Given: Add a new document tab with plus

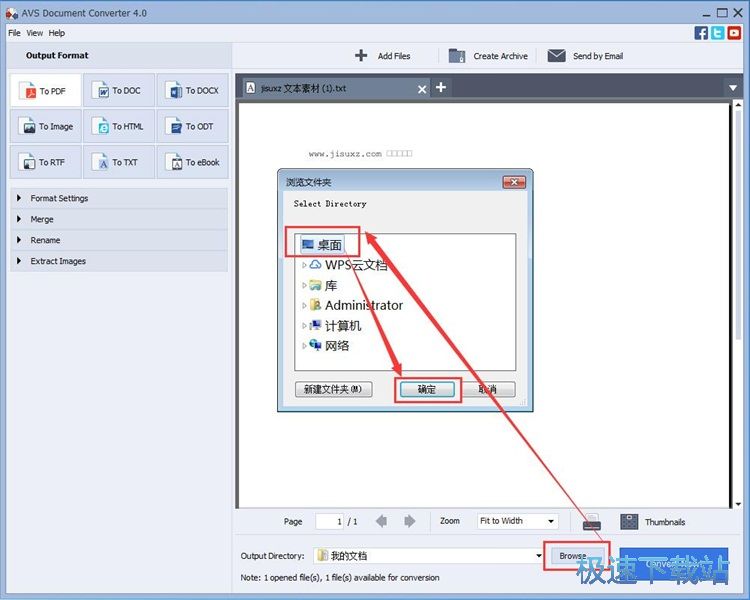Looking at the screenshot, I should point(441,88).
